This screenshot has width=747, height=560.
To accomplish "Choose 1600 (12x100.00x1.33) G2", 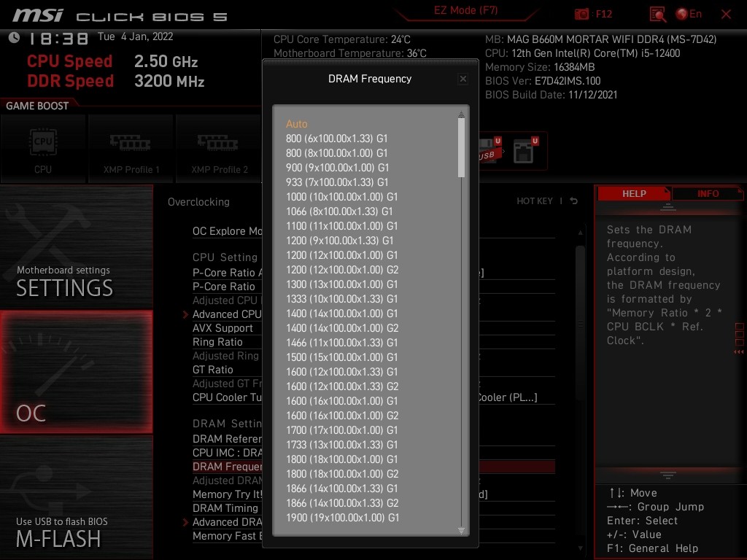I will pos(342,386).
